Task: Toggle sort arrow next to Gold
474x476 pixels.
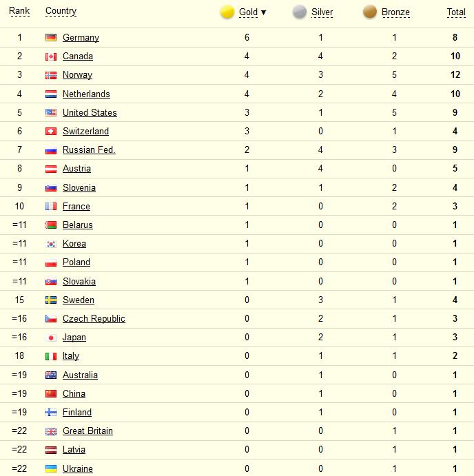Action: (x=264, y=12)
